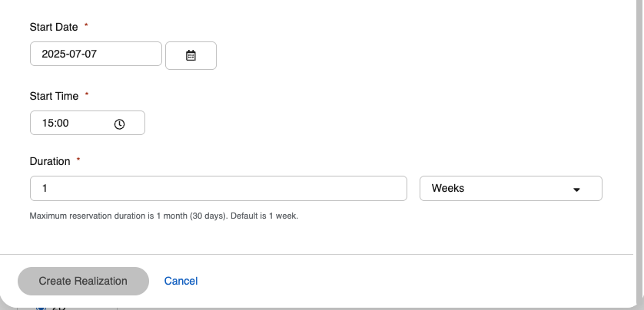Click the Duration label text

click(x=50, y=161)
